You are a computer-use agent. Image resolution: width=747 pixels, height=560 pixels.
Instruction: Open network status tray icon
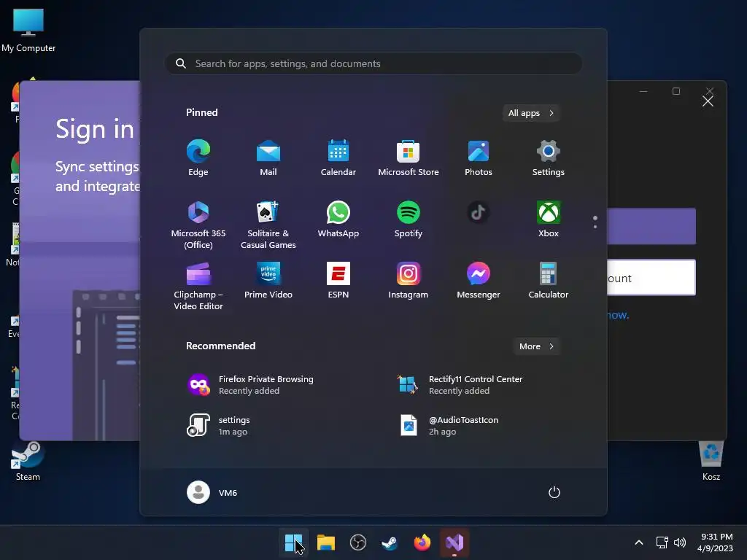[x=662, y=542]
